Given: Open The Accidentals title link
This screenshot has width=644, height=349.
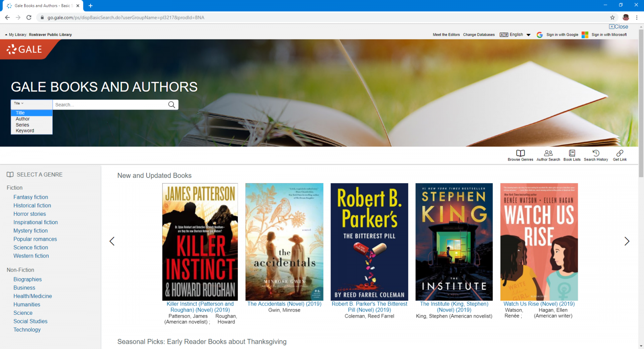Looking at the screenshot, I should click(x=285, y=304).
